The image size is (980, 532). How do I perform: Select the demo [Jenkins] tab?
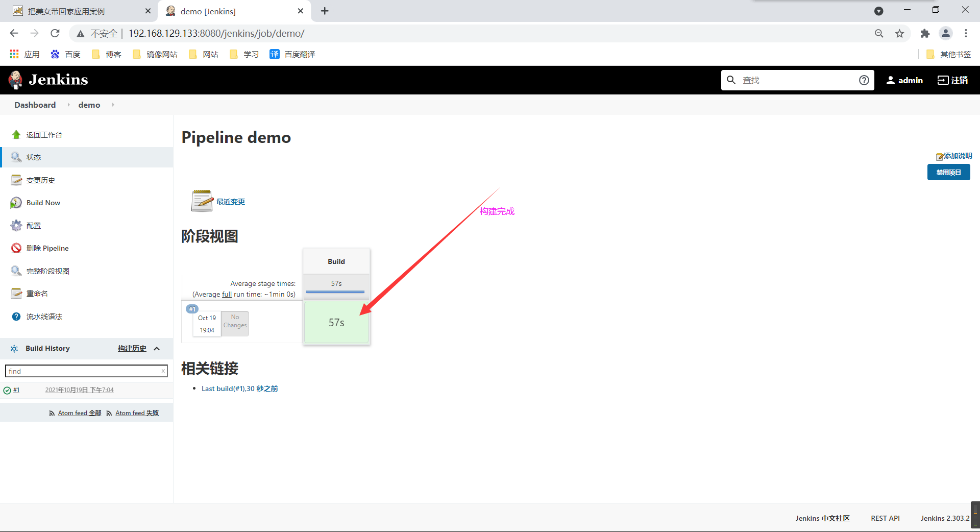(235, 11)
